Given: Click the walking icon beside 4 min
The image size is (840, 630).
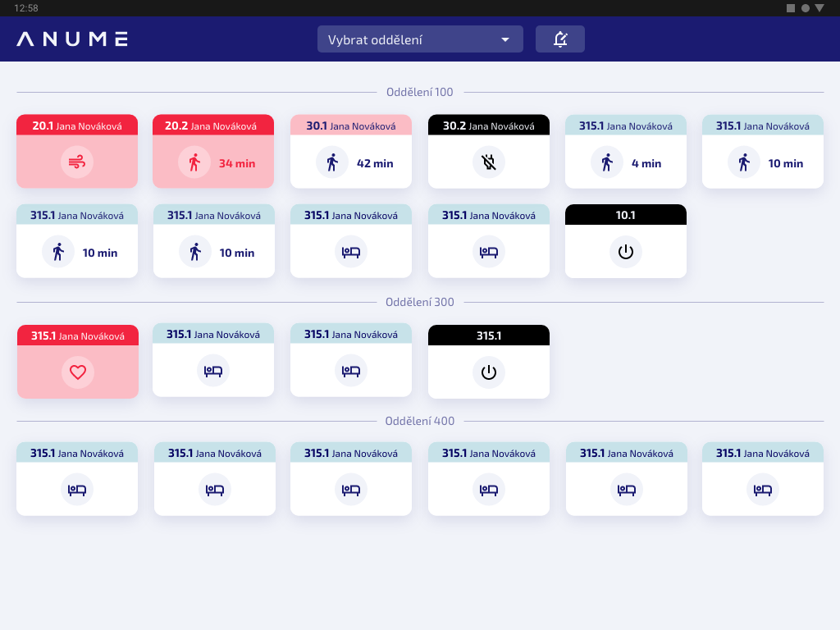Looking at the screenshot, I should (607, 162).
